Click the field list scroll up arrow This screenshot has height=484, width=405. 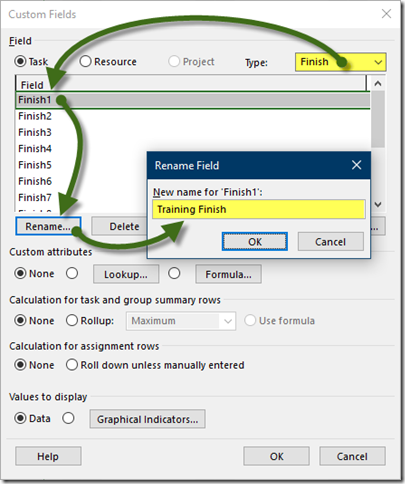tap(378, 84)
